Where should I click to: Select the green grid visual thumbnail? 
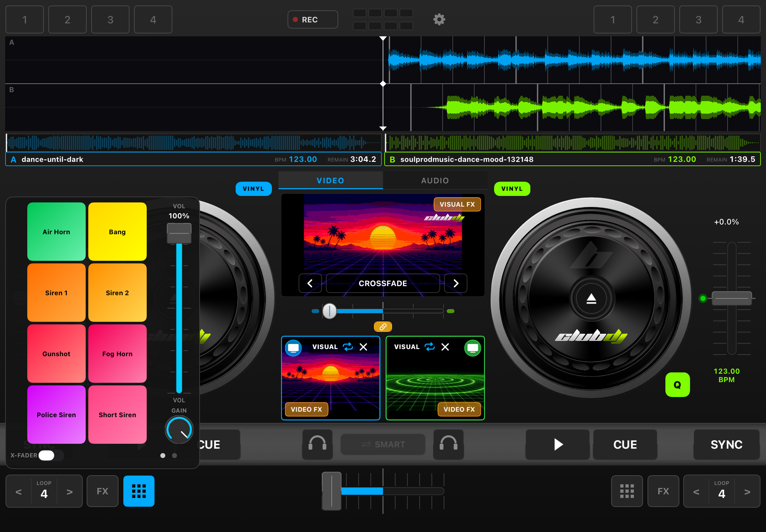[x=435, y=378]
